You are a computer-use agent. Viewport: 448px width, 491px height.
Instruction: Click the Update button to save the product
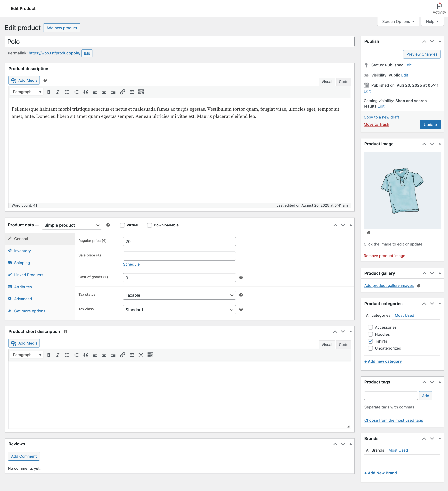coord(430,124)
